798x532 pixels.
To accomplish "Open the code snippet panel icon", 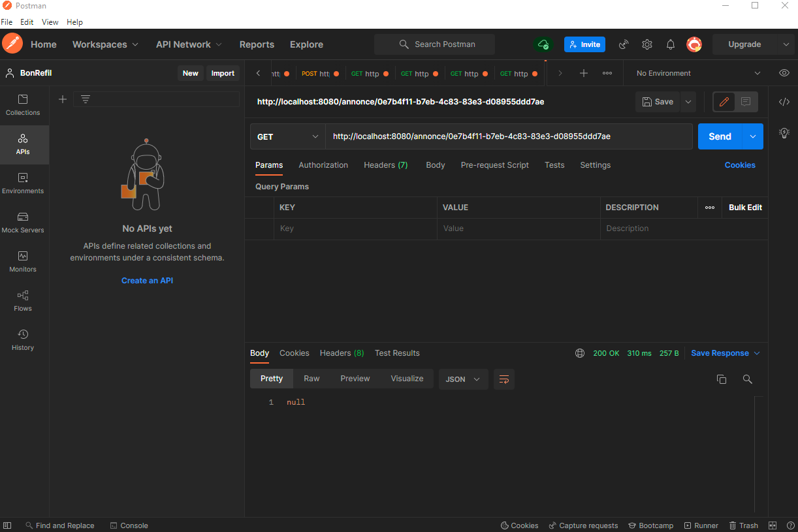I will 784,102.
